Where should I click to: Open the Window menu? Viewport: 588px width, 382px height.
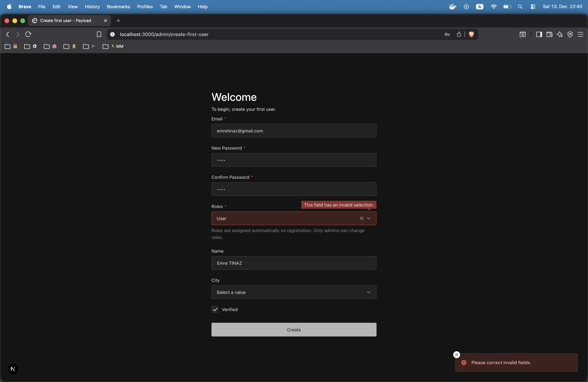point(182,7)
